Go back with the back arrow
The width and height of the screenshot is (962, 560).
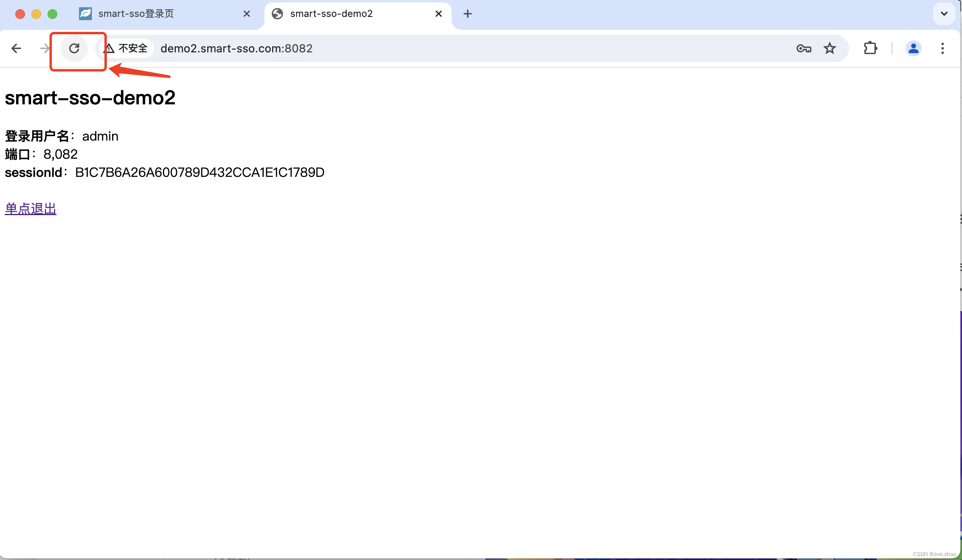16,49
